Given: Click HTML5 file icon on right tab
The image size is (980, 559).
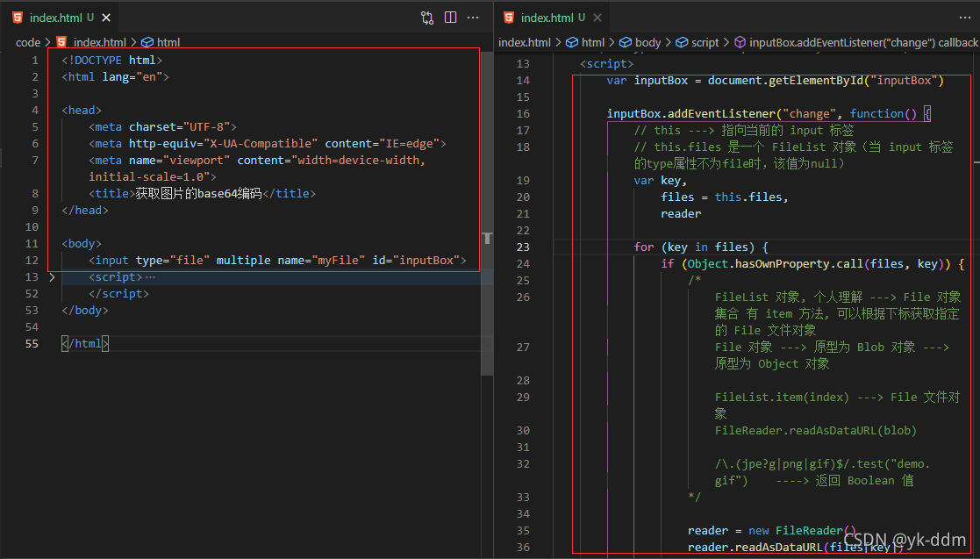Looking at the screenshot, I should pos(509,18).
